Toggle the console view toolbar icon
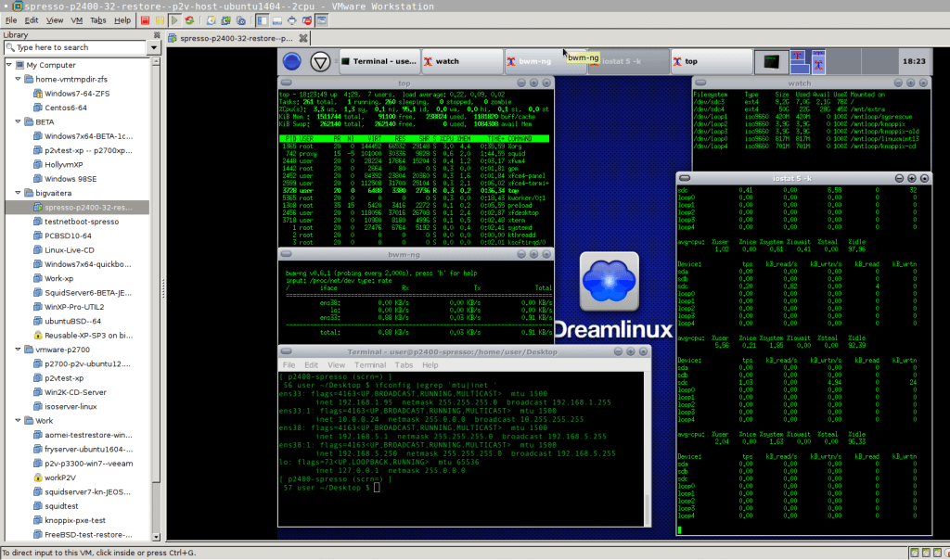The height and width of the screenshot is (560, 950). click(x=322, y=20)
